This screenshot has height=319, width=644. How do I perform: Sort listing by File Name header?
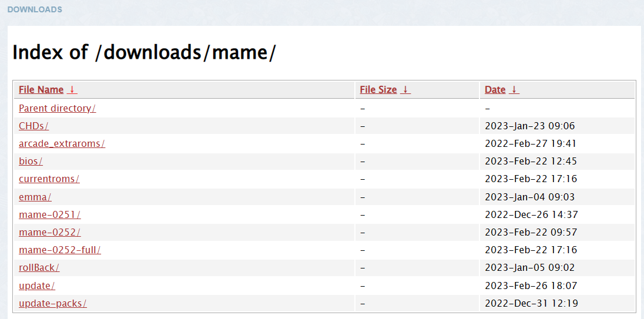pos(41,90)
